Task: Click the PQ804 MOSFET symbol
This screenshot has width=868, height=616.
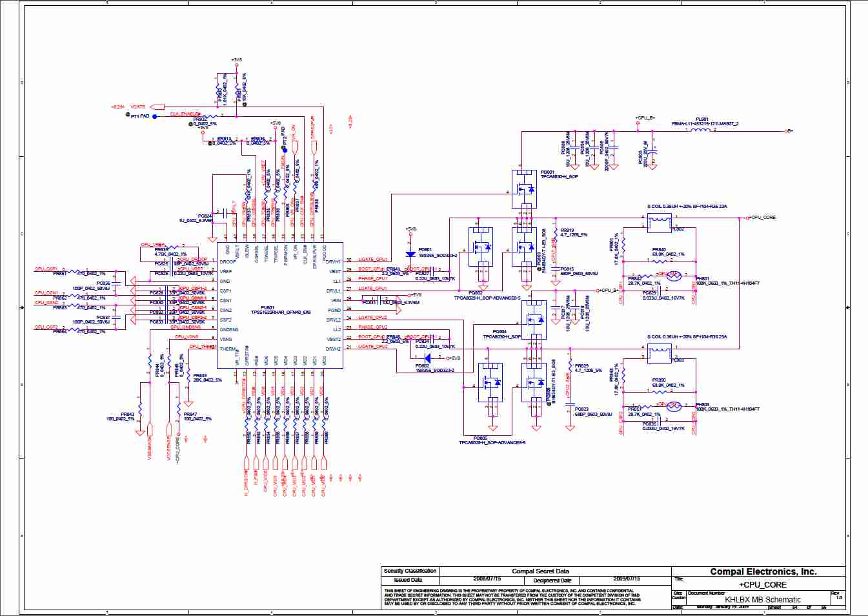Action: [x=534, y=320]
